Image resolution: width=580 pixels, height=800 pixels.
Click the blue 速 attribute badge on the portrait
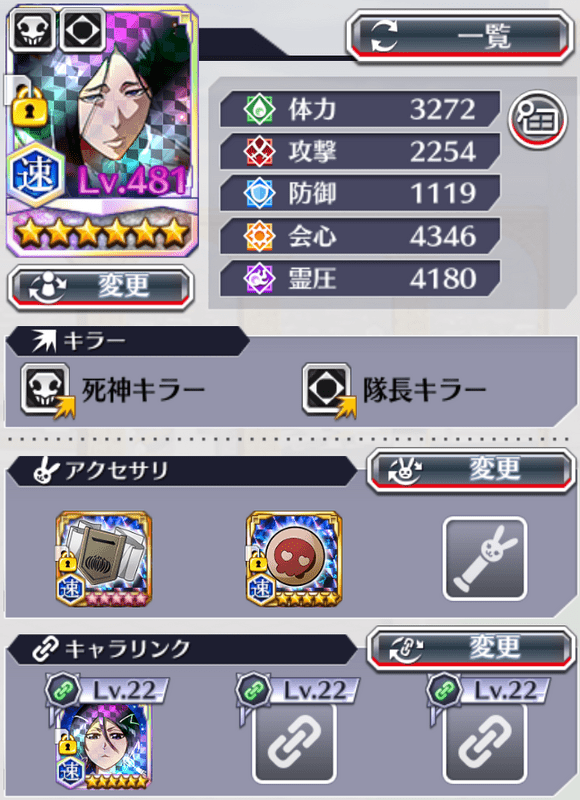click(37, 174)
